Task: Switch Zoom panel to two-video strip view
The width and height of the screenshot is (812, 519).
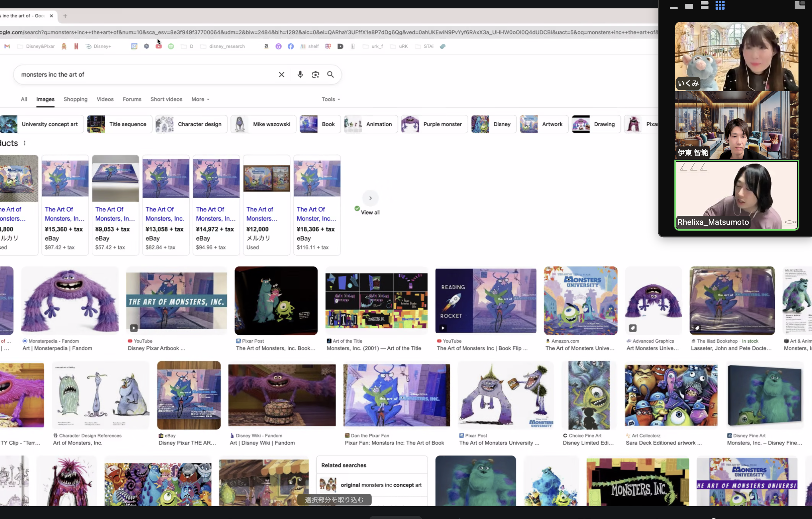Action: tap(704, 5)
